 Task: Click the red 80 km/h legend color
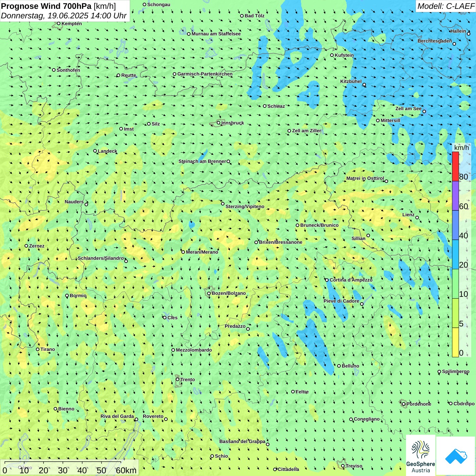coord(455,166)
